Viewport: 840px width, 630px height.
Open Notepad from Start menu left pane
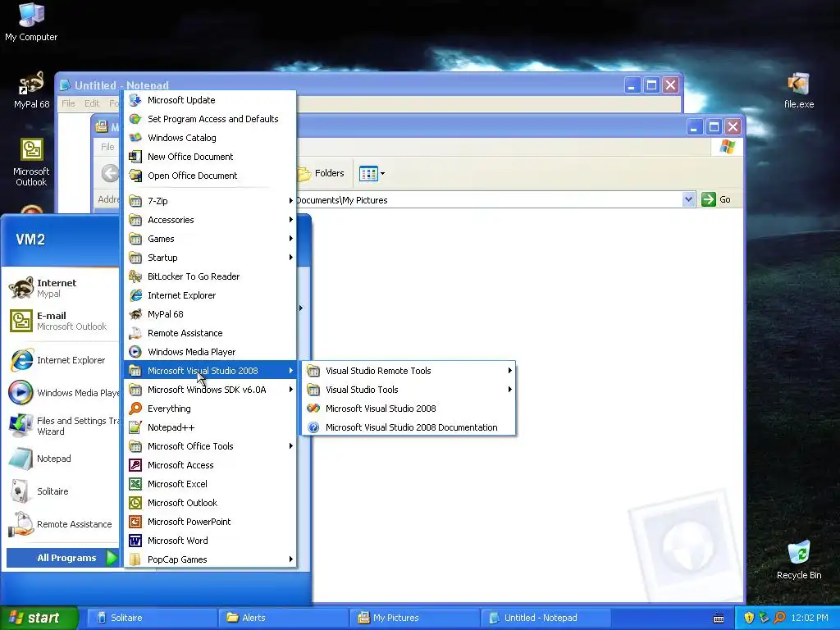[62, 459]
